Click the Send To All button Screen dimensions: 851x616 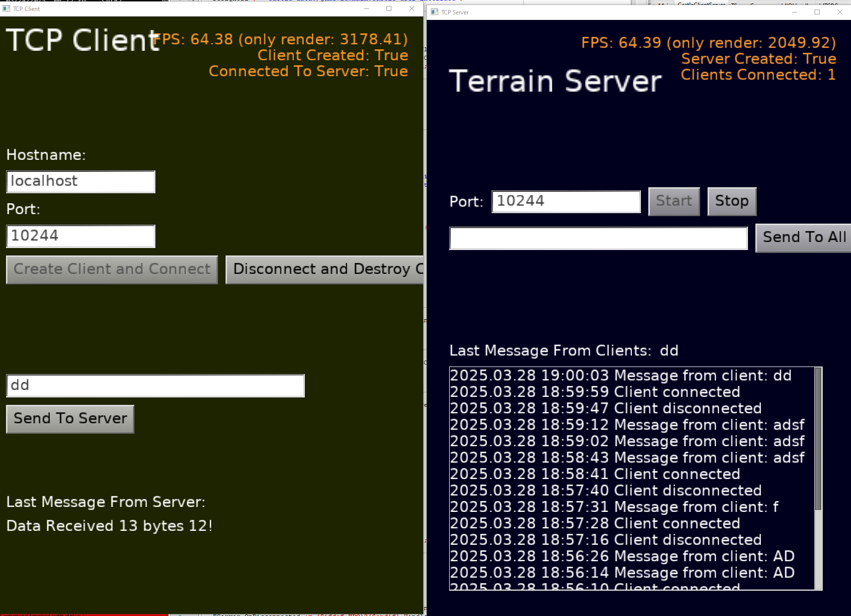(x=803, y=238)
